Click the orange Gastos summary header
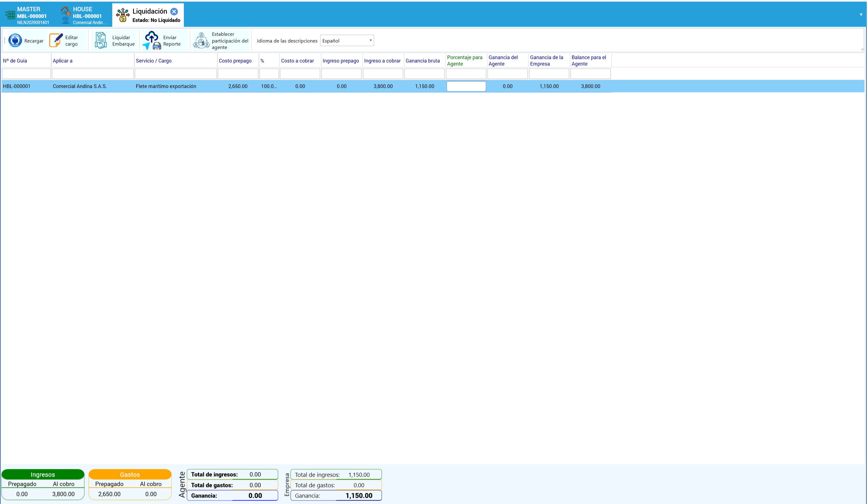This screenshot has width=867, height=504. (130, 474)
